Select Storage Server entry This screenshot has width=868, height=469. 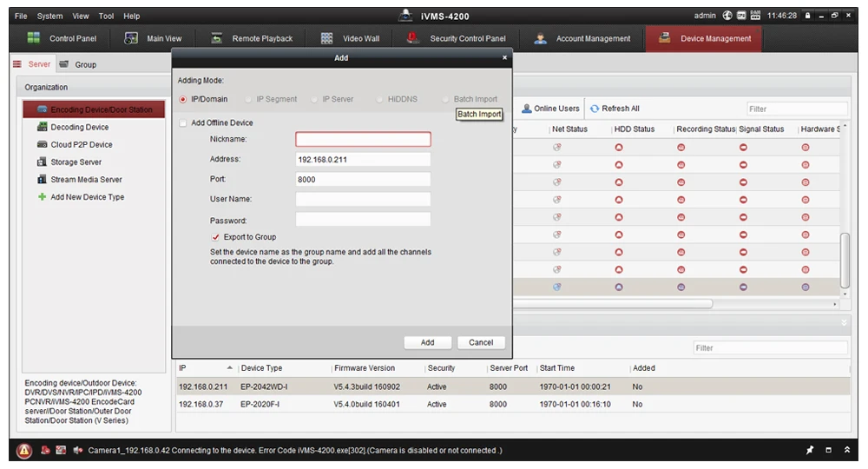pyautogui.click(x=69, y=162)
